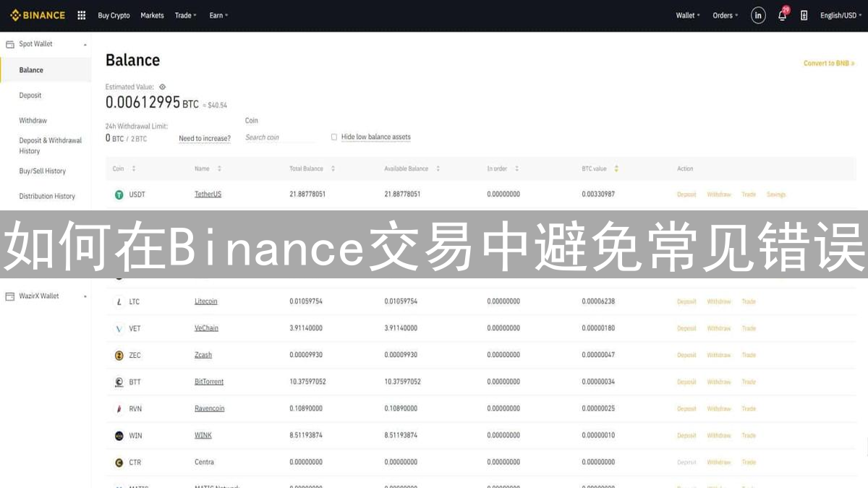Click Convert to BNB link

pos(829,64)
